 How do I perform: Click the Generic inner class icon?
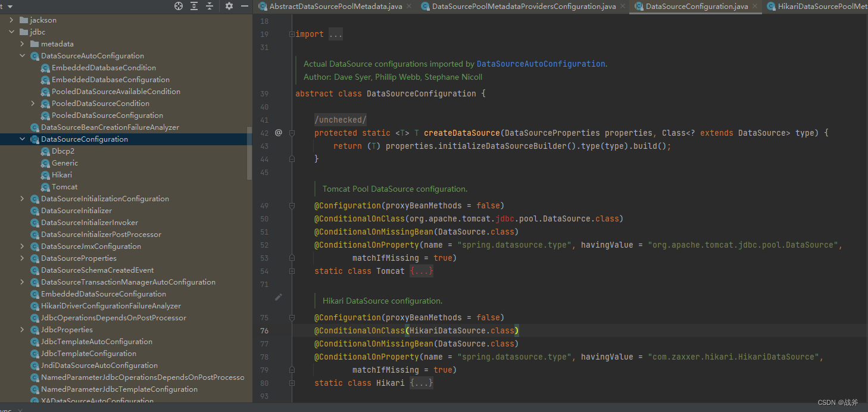pos(45,163)
